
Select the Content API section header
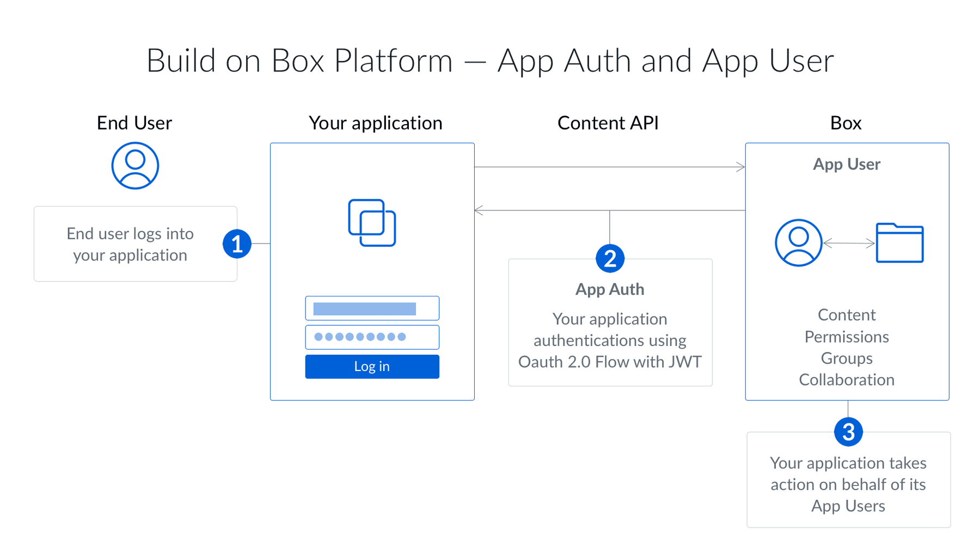(x=608, y=123)
